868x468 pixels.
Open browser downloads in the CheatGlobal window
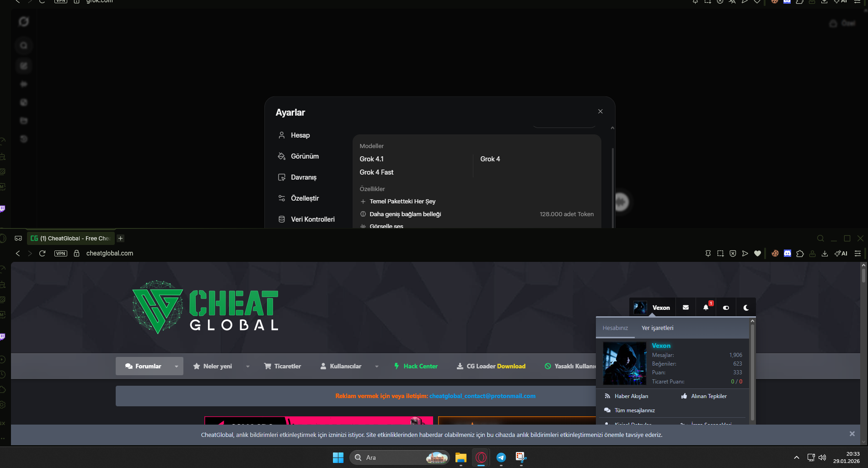click(x=825, y=253)
